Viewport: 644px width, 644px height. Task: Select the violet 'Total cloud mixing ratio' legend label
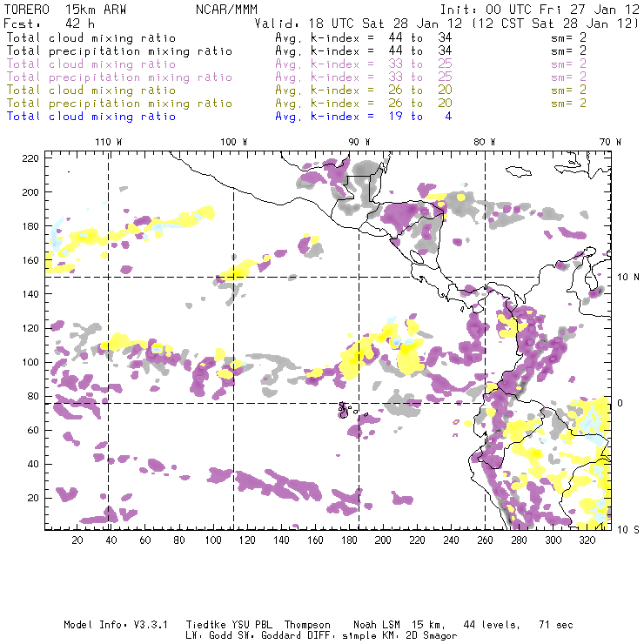pyautogui.click(x=91, y=64)
